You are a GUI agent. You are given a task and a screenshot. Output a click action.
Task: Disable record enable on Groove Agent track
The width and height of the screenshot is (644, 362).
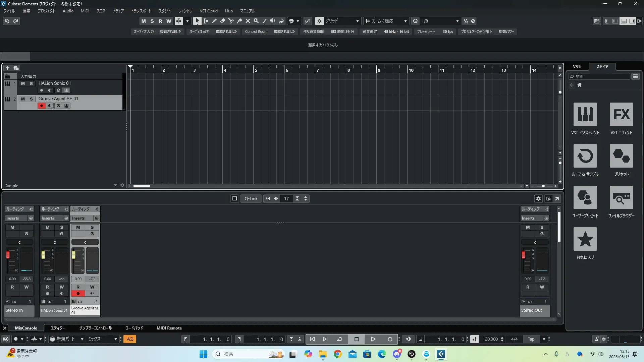click(x=41, y=106)
